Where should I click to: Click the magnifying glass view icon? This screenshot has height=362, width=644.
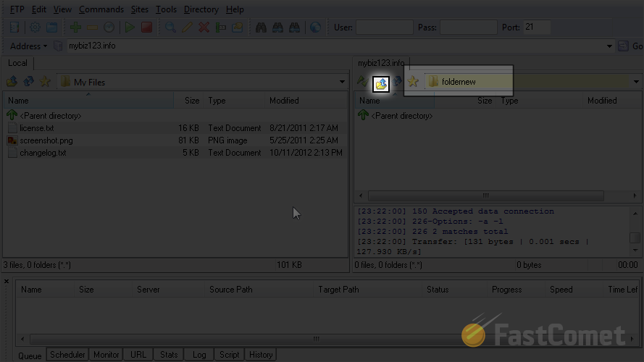(170, 28)
